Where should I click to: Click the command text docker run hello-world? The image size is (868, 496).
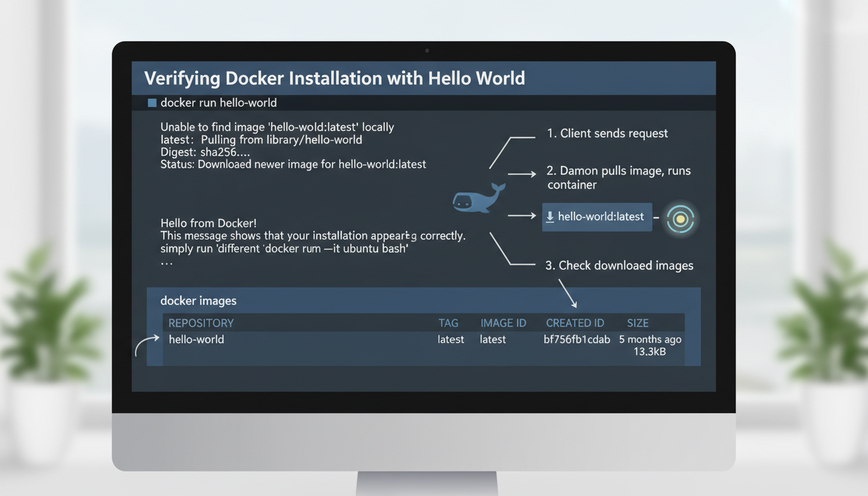pyautogui.click(x=218, y=103)
